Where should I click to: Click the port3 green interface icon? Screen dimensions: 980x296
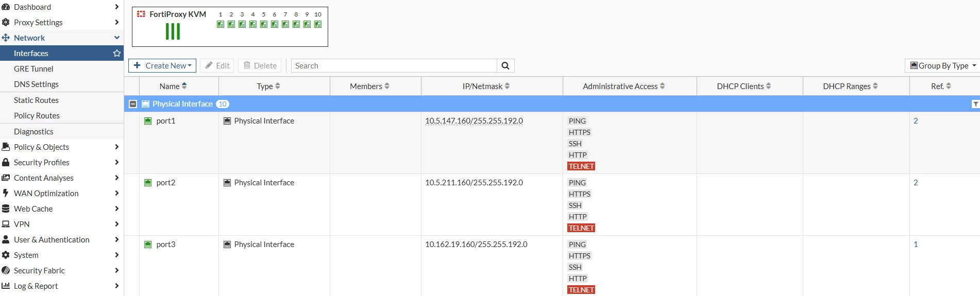coord(148,245)
